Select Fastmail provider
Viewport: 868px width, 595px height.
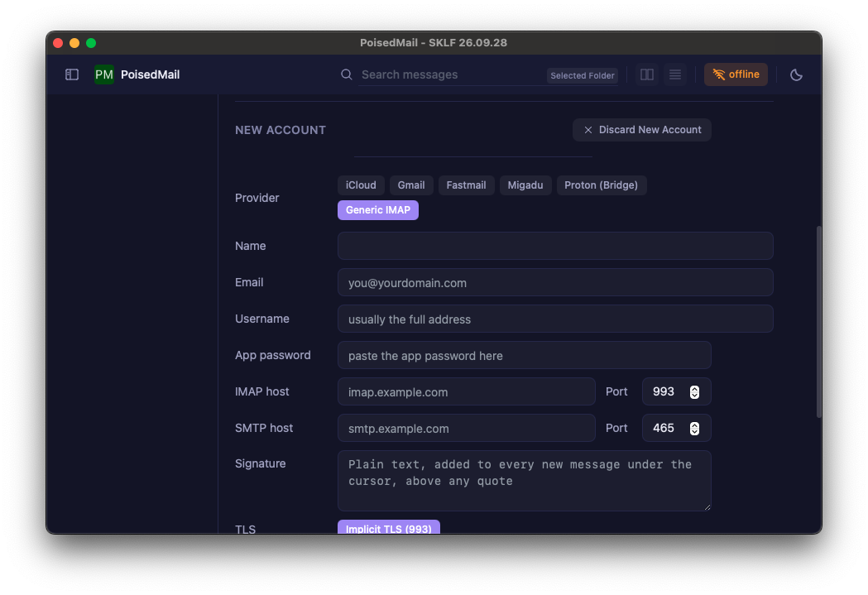coord(466,185)
